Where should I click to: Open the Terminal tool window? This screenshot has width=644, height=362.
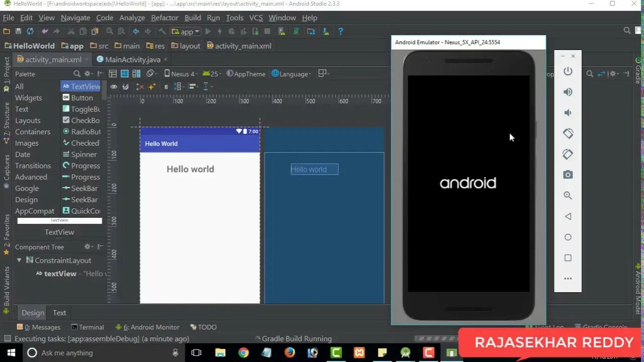(x=88, y=327)
